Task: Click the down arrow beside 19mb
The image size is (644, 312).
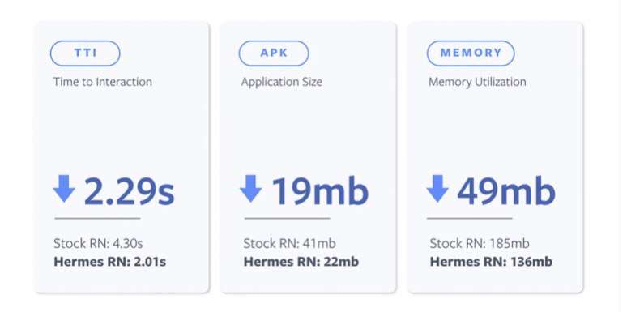Action: (x=250, y=188)
